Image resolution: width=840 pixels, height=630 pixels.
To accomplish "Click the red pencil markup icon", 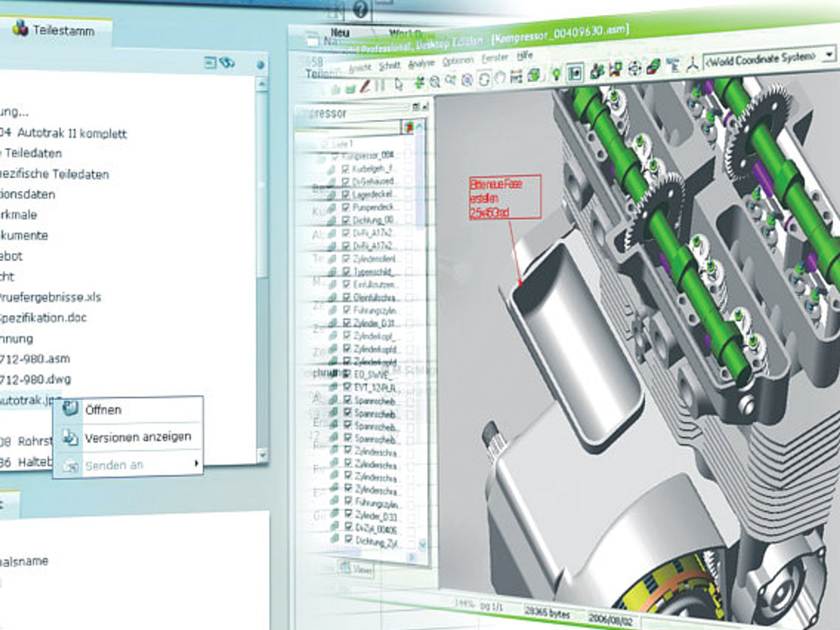I will point(365,87).
